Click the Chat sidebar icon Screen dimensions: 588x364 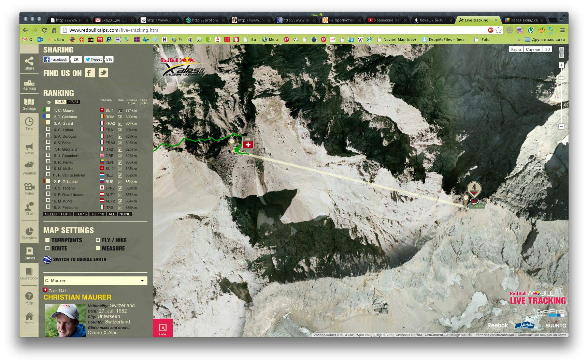point(29,208)
